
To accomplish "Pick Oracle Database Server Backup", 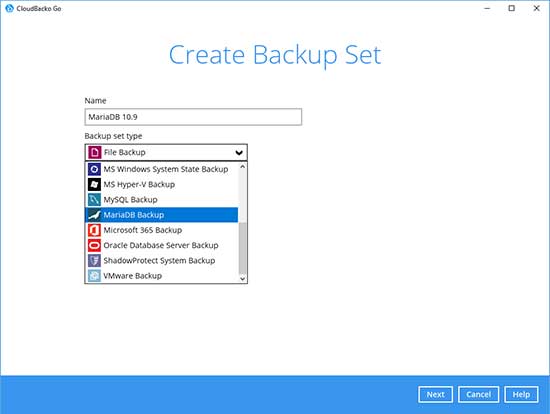I will (x=162, y=245).
